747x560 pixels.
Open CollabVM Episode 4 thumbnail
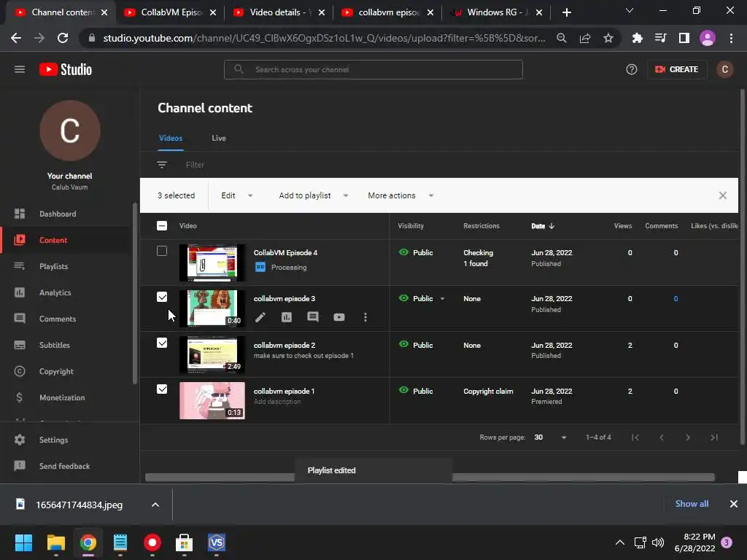tap(212, 262)
